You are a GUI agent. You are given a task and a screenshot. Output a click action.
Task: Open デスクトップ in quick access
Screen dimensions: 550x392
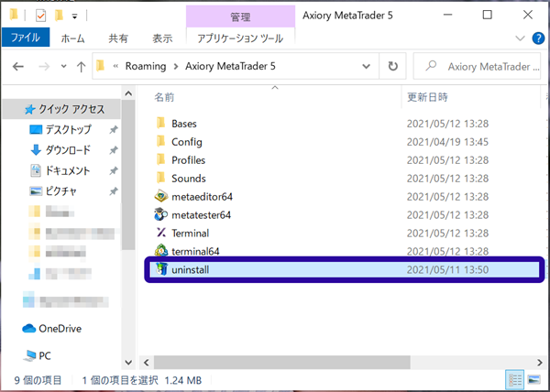click(60, 130)
